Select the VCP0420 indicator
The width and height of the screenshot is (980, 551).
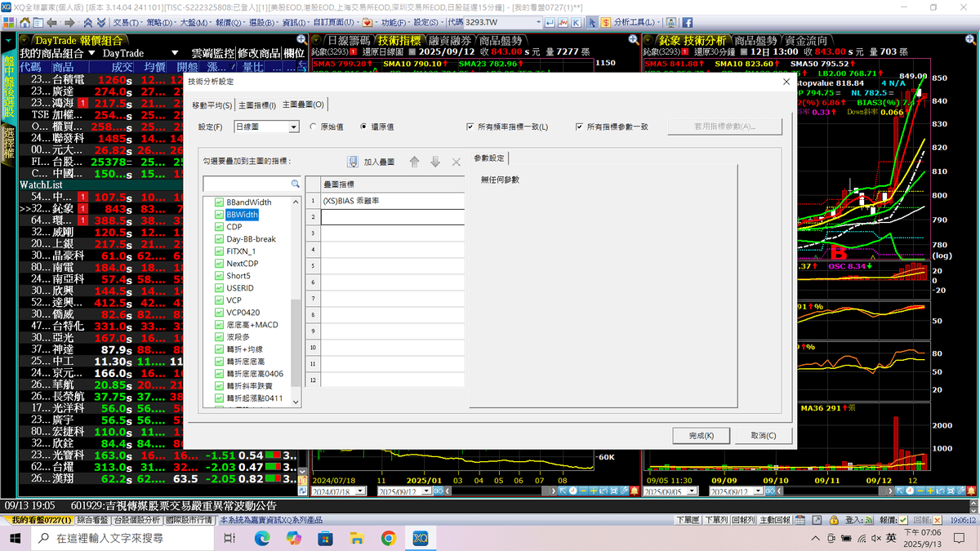pos(243,313)
